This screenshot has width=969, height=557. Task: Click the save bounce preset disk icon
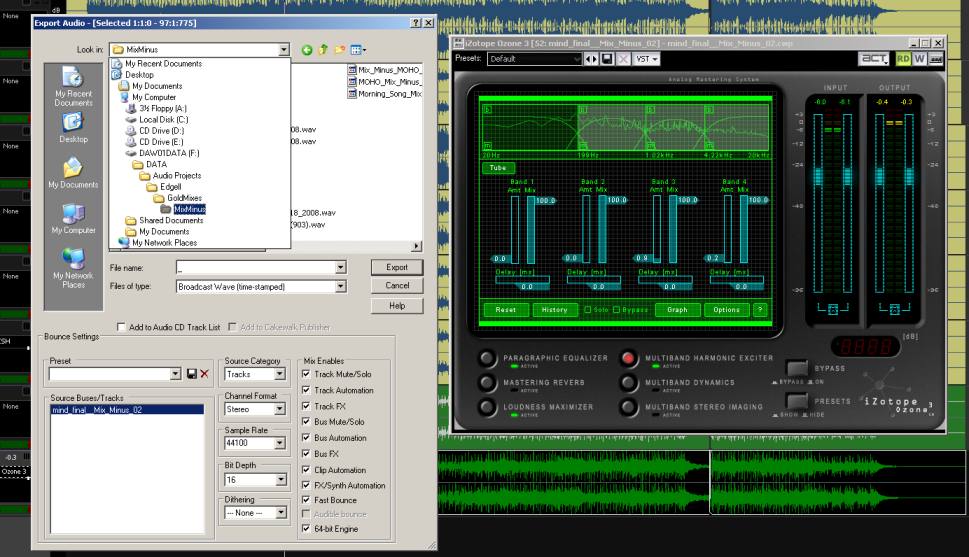191,374
